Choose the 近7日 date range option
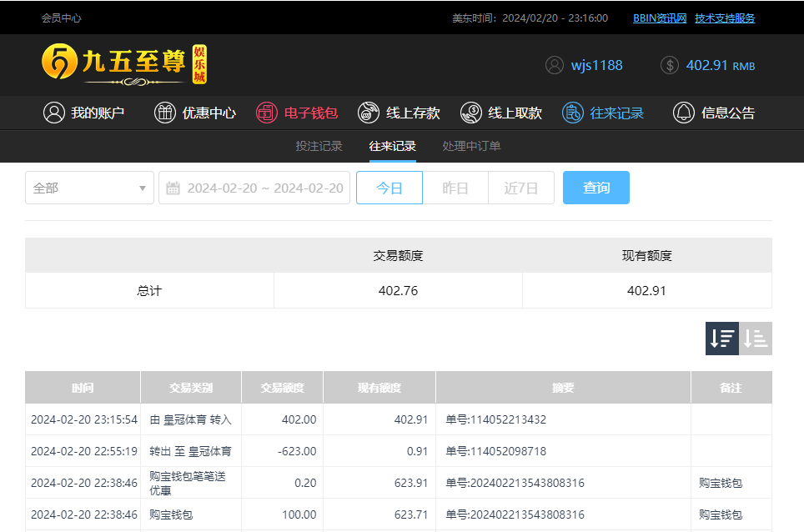804x532 pixels. (x=521, y=188)
